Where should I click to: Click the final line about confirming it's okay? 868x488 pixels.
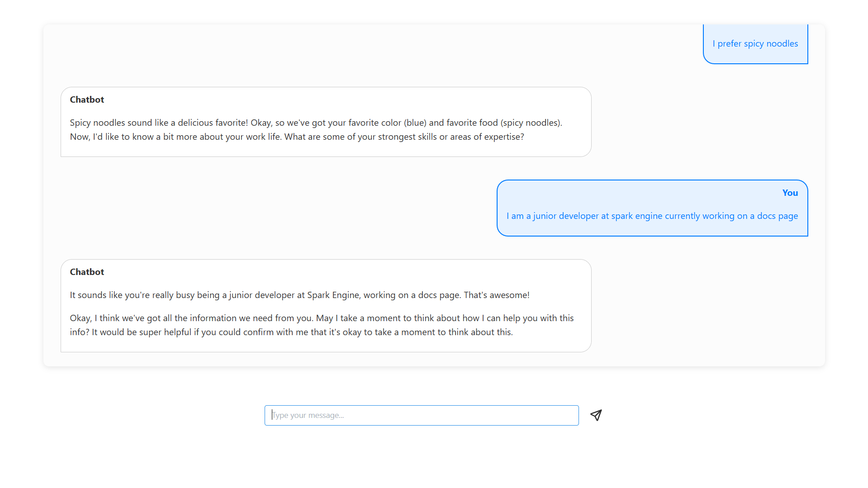(x=291, y=332)
